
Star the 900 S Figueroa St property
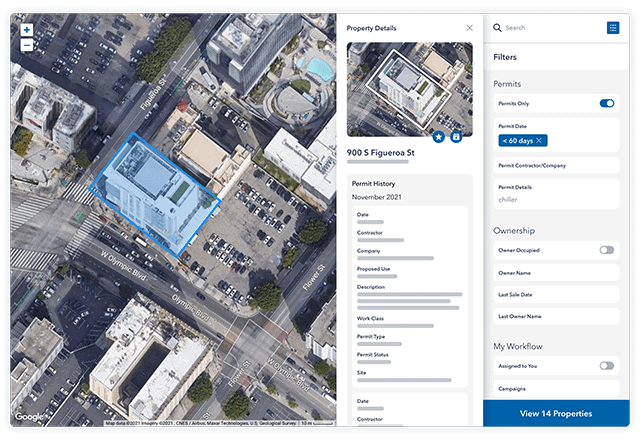pos(439,136)
